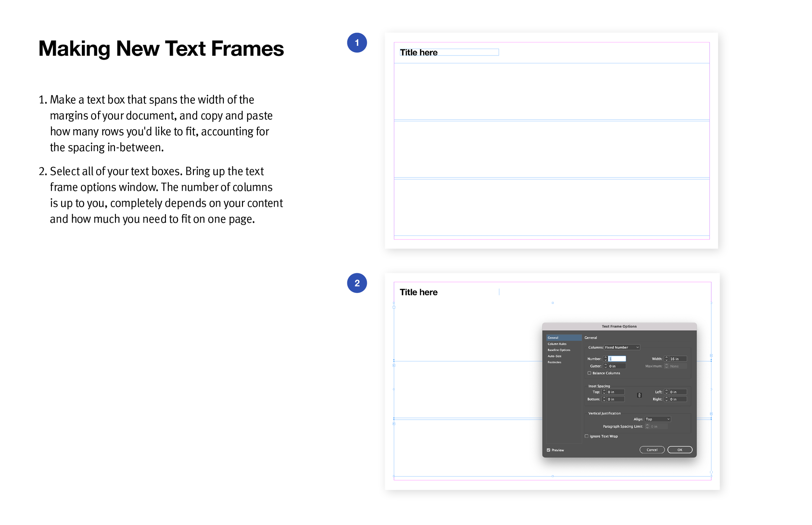Viewport: 812px width, 525px height.
Task: Switch to the Column Rules panel
Action: point(557,344)
